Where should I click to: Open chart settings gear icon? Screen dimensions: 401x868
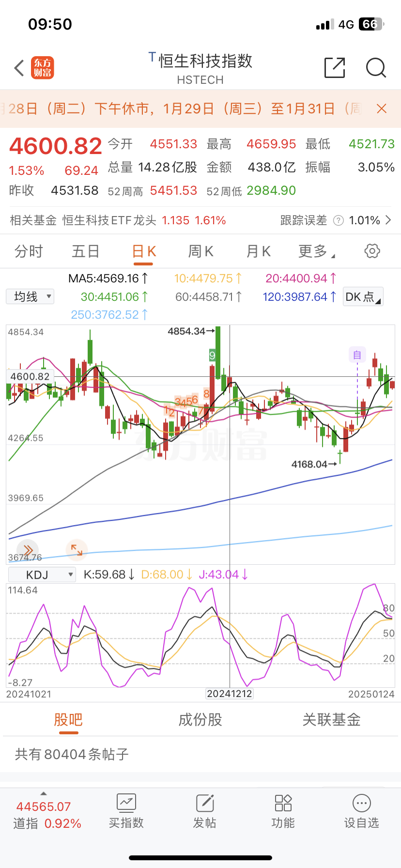point(372,251)
